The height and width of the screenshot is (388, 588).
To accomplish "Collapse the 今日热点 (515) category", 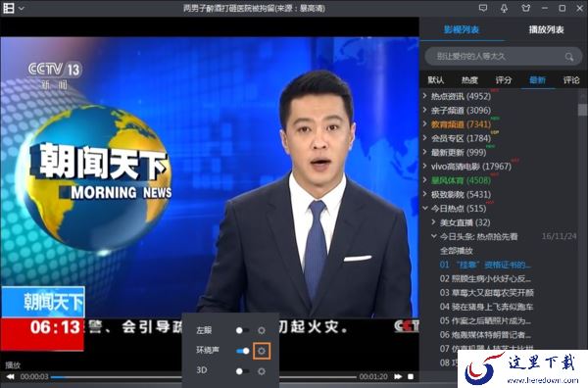I will (425, 208).
